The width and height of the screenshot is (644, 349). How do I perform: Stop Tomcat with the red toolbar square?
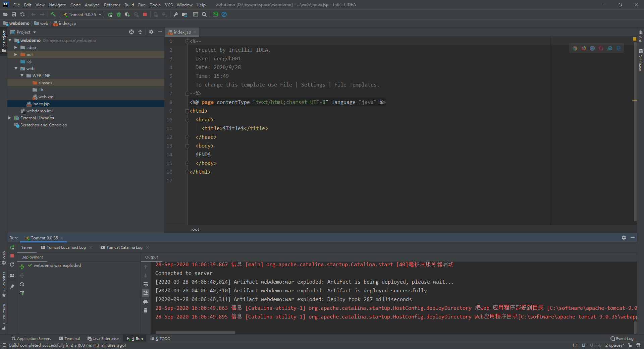(x=145, y=14)
